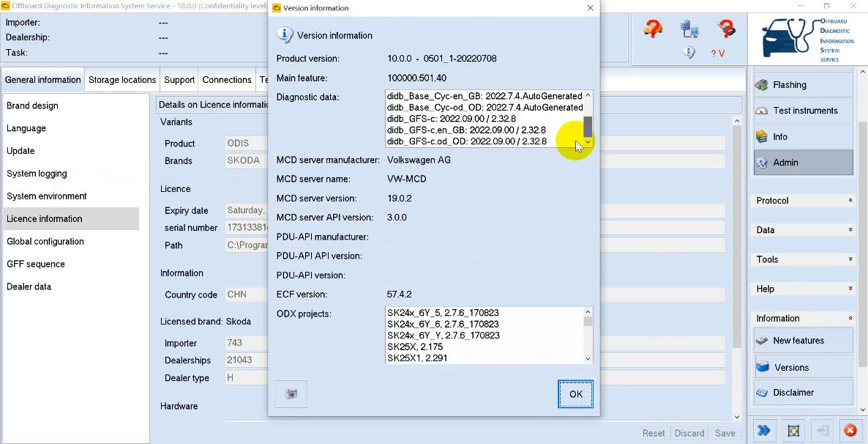Click the diagnostic hardware question mark icon
868x444 pixels.
[725, 29]
